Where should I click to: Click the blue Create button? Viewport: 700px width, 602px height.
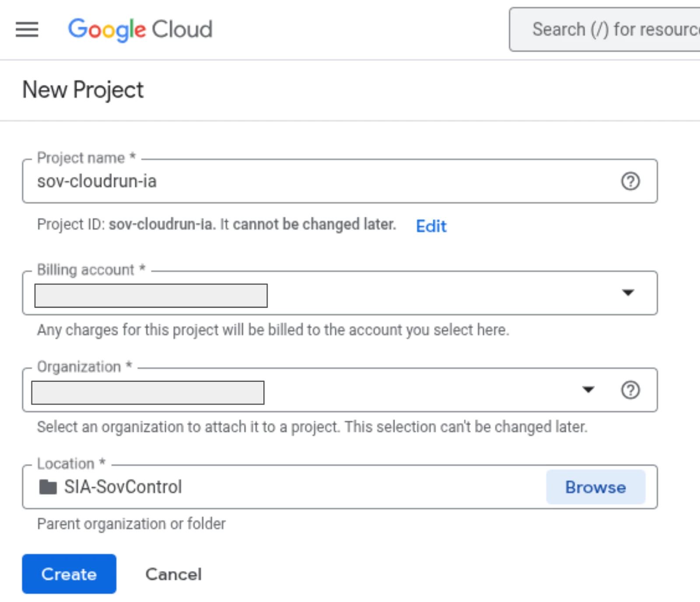(x=69, y=574)
